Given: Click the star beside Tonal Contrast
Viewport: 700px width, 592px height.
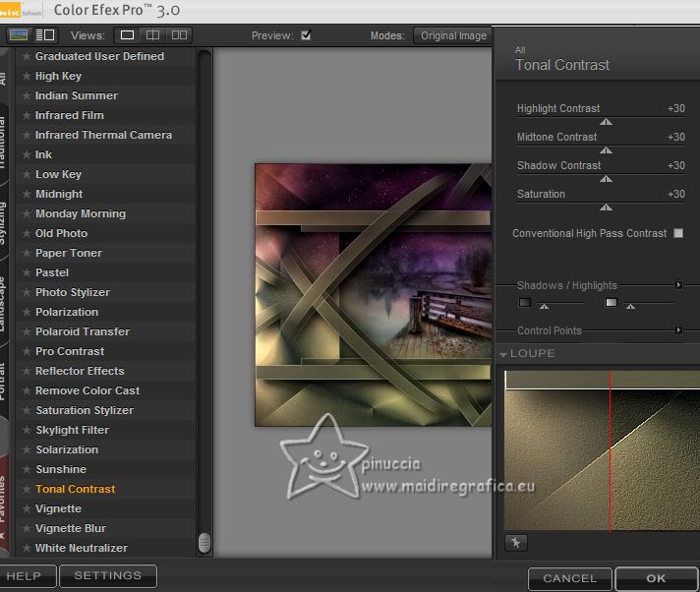Looking at the screenshot, I should tap(27, 489).
